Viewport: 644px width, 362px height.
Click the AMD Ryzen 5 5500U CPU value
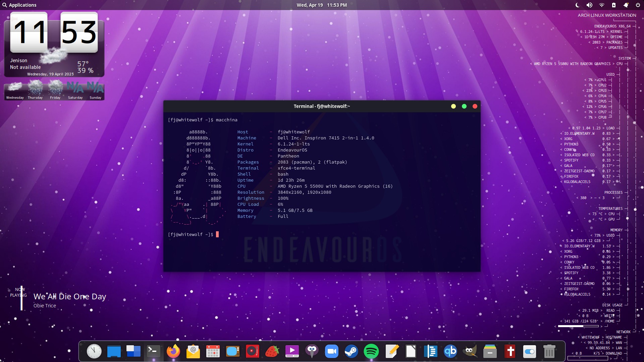335,186
